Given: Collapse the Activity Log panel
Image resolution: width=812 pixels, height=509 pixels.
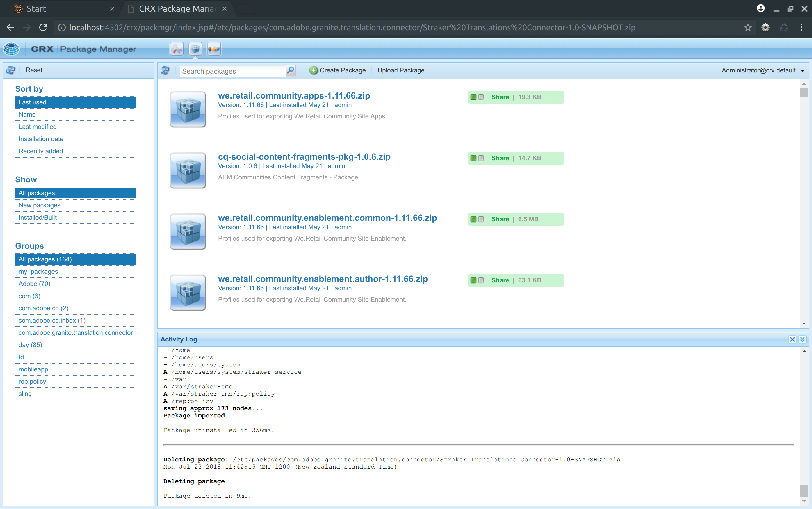Looking at the screenshot, I should tap(802, 339).
